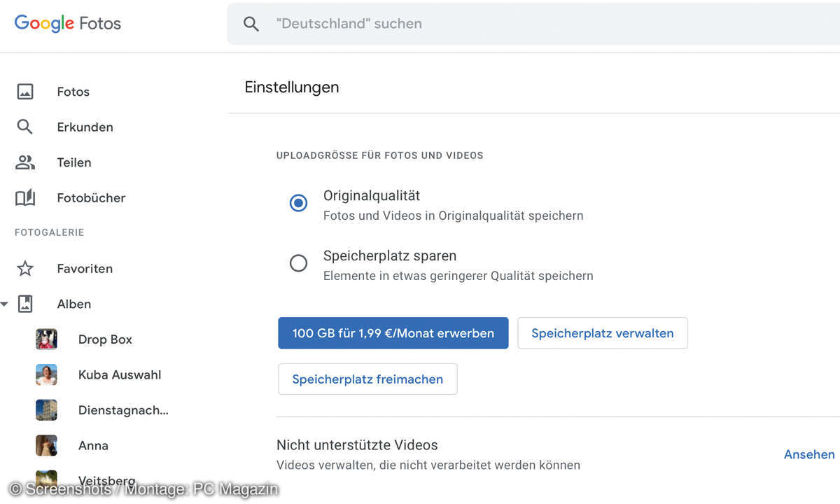Select the Dienstagnach... album
Image resolution: width=840 pixels, height=504 pixels.
123,410
